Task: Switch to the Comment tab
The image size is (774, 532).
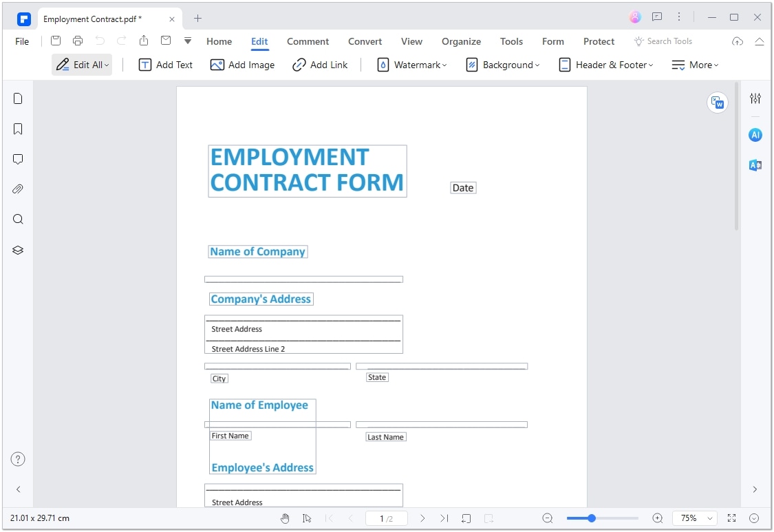Action: click(308, 41)
